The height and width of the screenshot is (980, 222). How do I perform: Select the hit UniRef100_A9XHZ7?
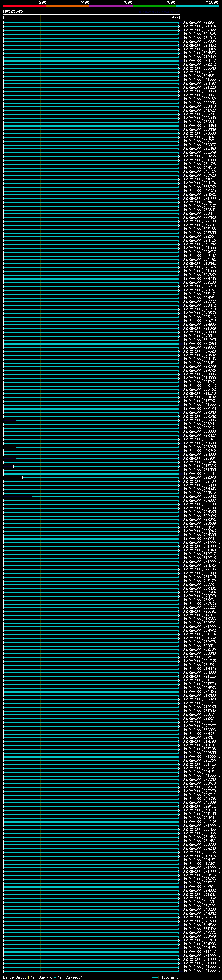(199, 435)
